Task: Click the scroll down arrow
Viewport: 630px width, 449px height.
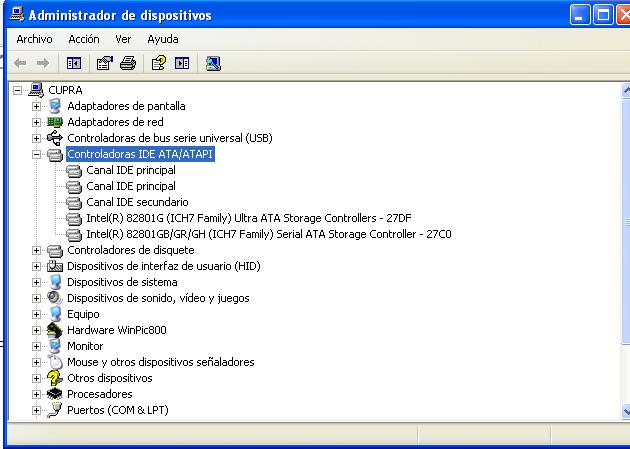Action: pos(626,411)
